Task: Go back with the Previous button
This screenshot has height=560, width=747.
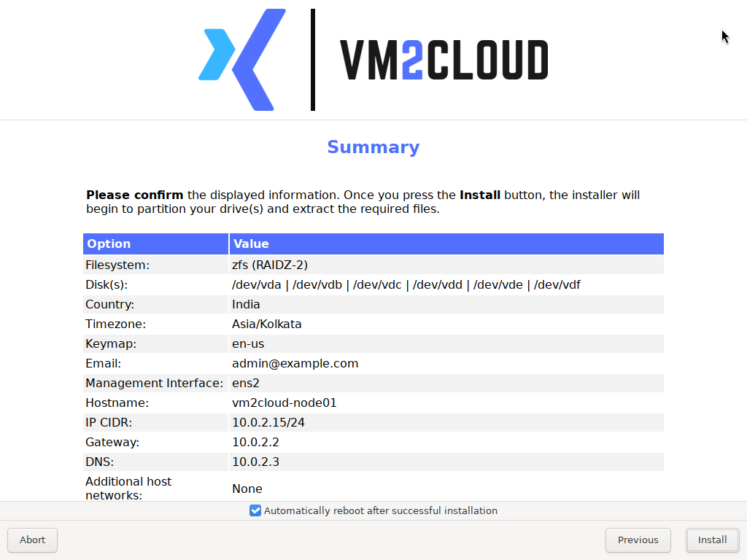Action: click(x=638, y=540)
